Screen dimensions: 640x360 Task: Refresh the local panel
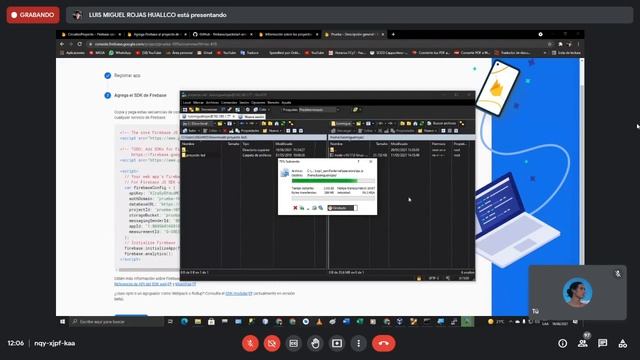point(283,123)
